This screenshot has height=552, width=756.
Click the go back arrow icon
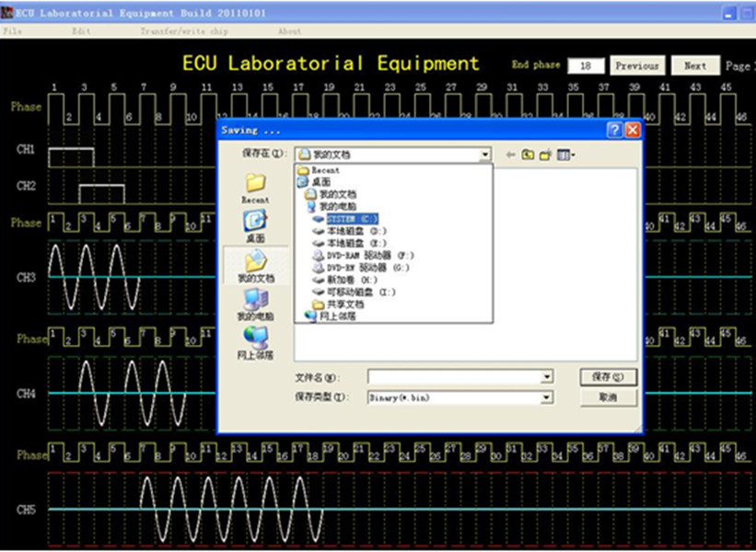510,155
